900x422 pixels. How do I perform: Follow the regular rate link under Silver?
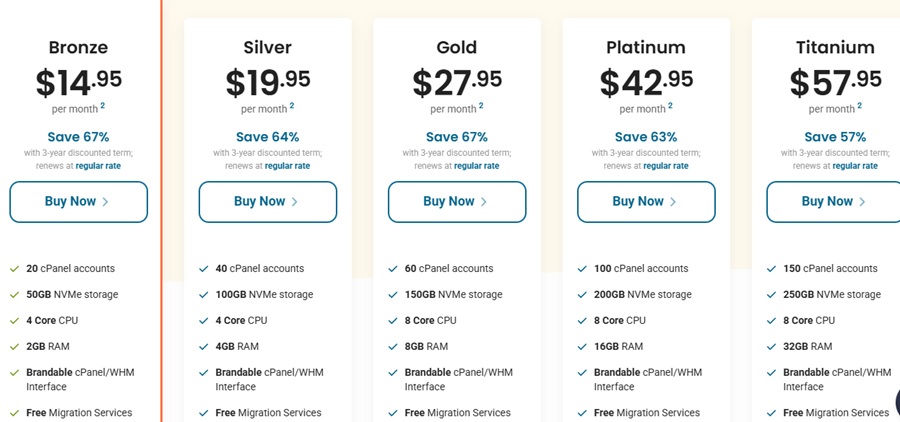coord(287,166)
